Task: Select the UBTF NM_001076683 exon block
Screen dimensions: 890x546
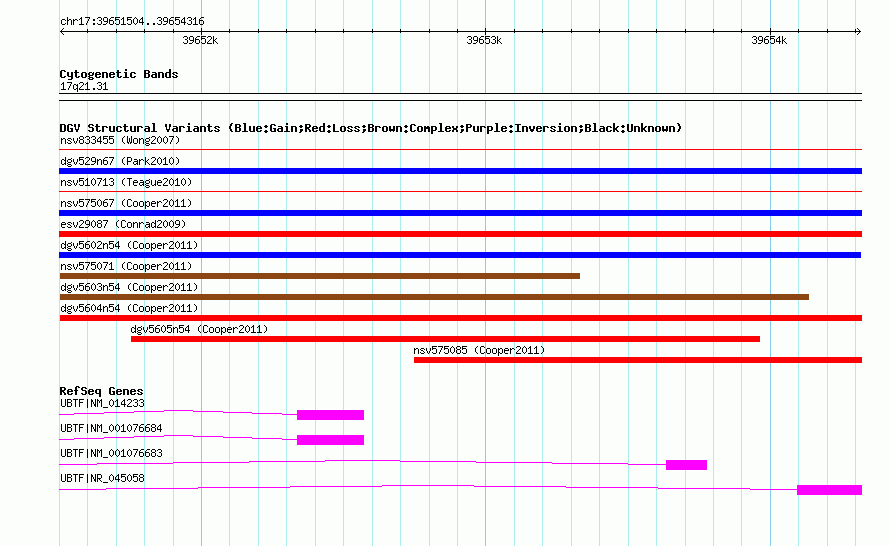Action: 686,465
